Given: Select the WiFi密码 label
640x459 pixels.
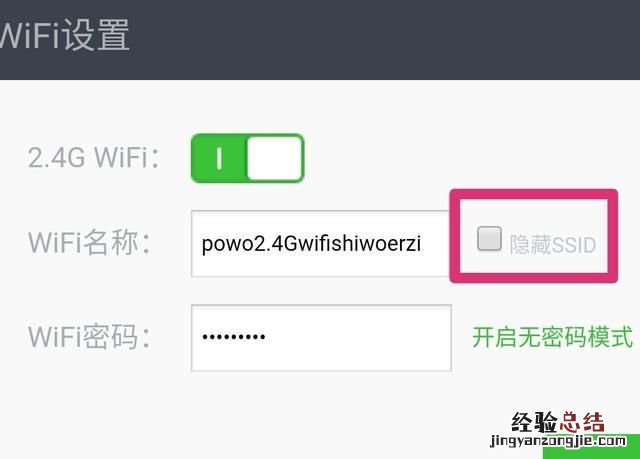Looking at the screenshot, I should [x=89, y=337].
